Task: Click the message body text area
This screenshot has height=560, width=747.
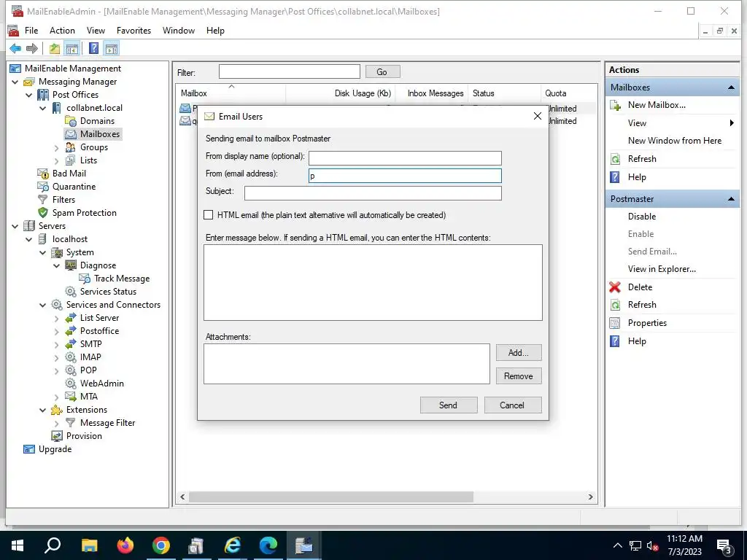Action: click(373, 282)
